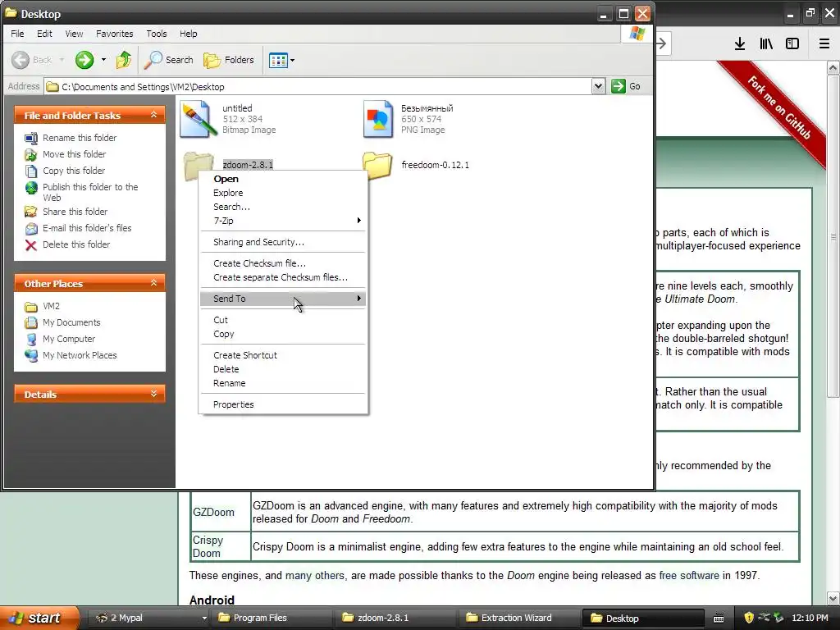Click Copy this folder task

(x=73, y=171)
